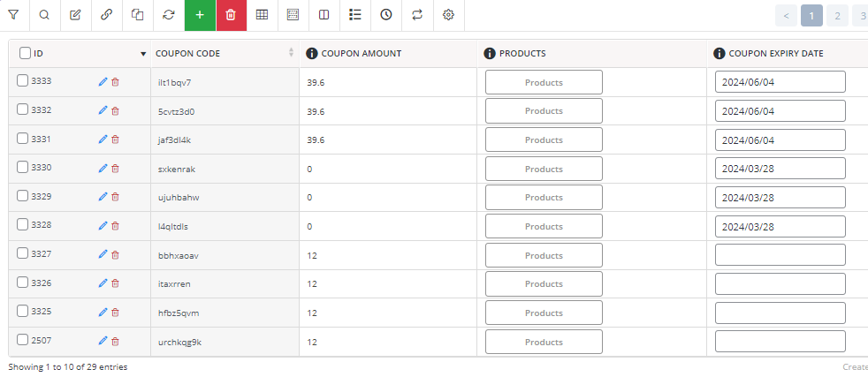868x377 pixels.
Task: Click the red trash delete button
Action: [x=232, y=16]
